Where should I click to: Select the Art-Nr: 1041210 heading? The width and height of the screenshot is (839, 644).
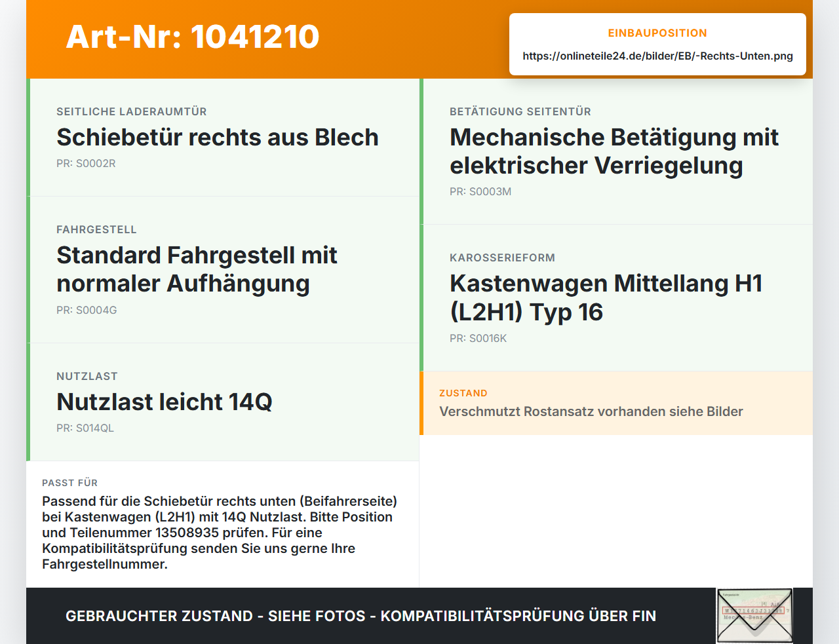coord(193,37)
